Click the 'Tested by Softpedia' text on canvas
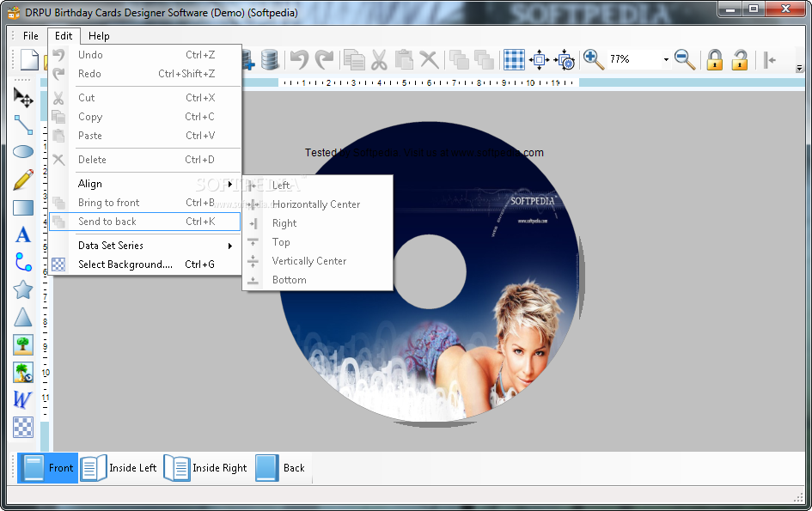The image size is (812, 511). tap(424, 153)
